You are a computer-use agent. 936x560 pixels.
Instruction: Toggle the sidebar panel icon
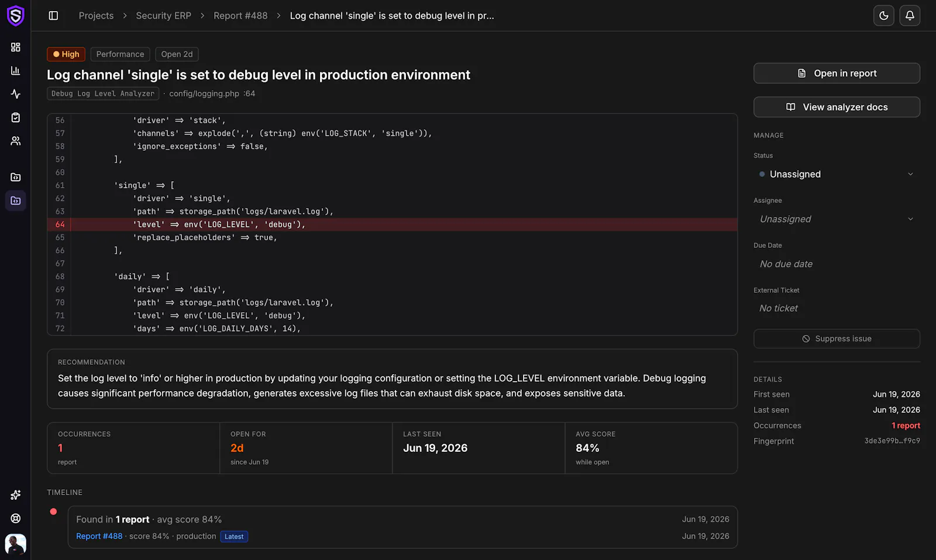(x=53, y=16)
